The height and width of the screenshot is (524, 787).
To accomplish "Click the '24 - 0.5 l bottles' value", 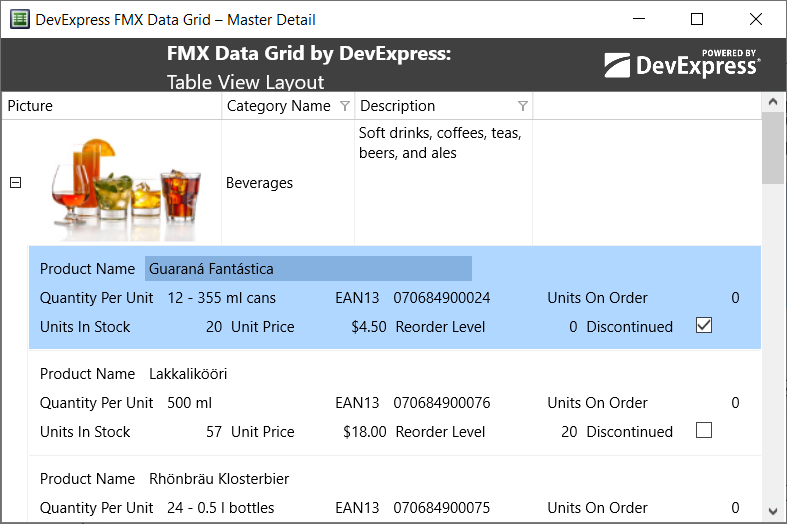I will [221, 507].
